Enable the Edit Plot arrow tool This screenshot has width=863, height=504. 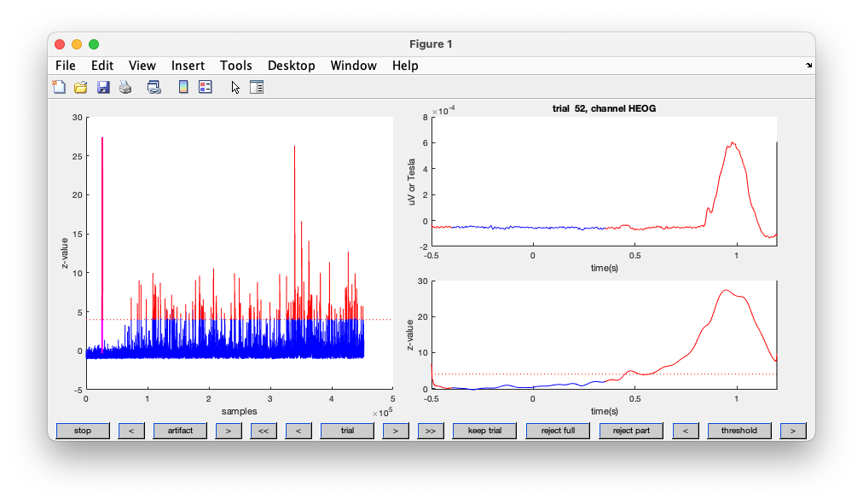click(235, 87)
